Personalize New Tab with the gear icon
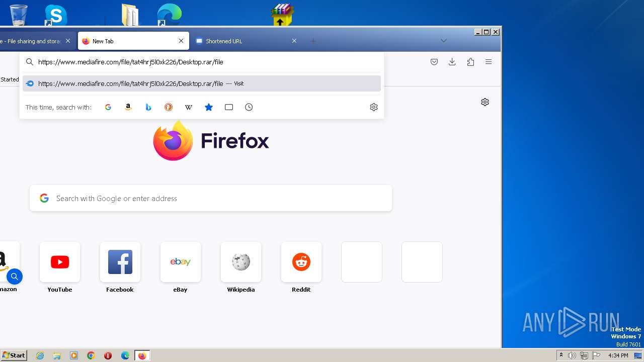This screenshot has width=644, height=362. (x=485, y=102)
